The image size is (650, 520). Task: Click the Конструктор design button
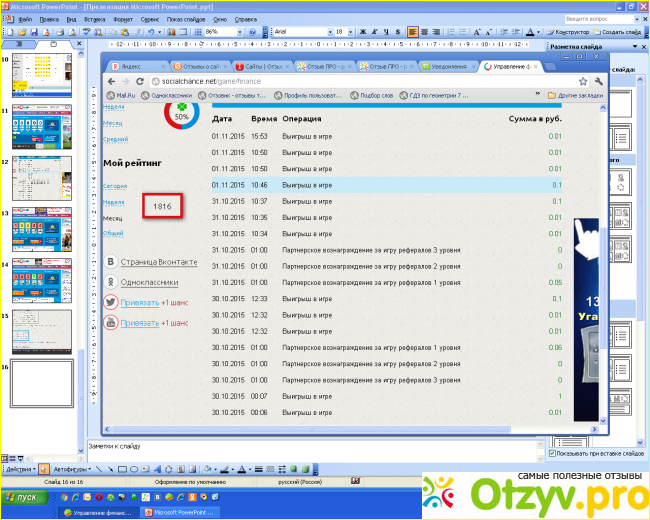tap(568, 32)
